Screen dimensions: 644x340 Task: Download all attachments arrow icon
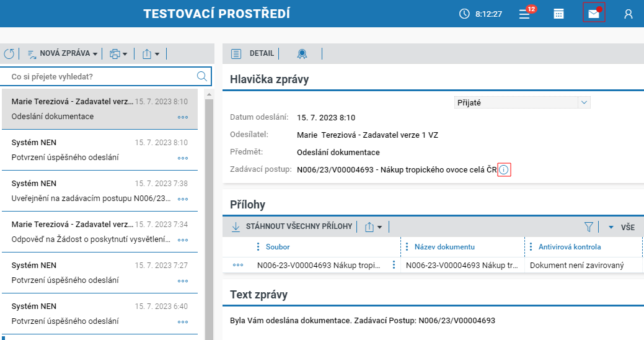pos(236,226)
